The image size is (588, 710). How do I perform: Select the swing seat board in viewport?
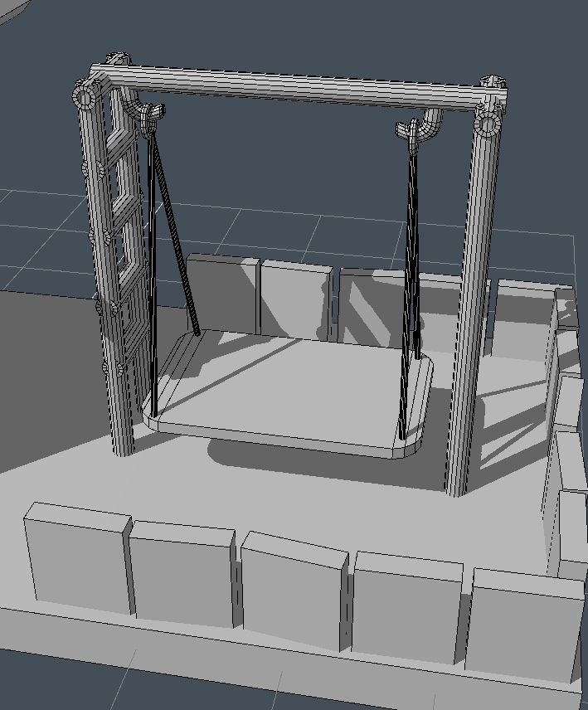pyautogui.click(x=289, y=393)
